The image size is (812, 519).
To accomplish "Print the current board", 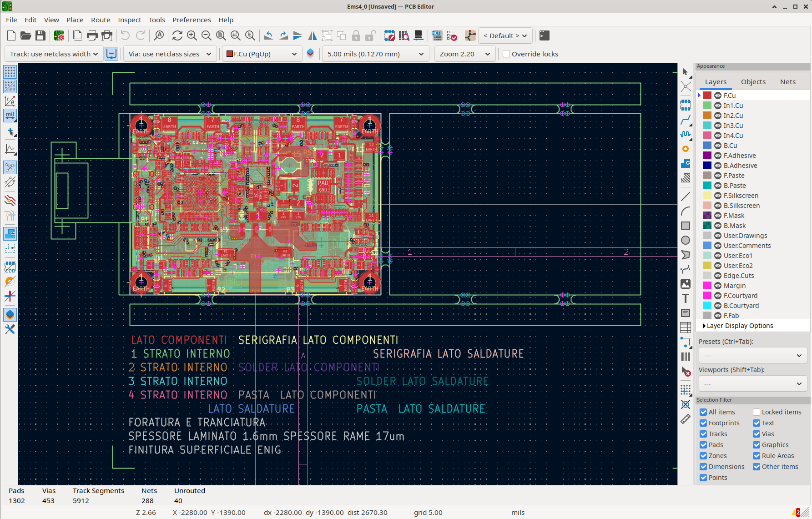I will pyautogui.click(x=92, y=35).
